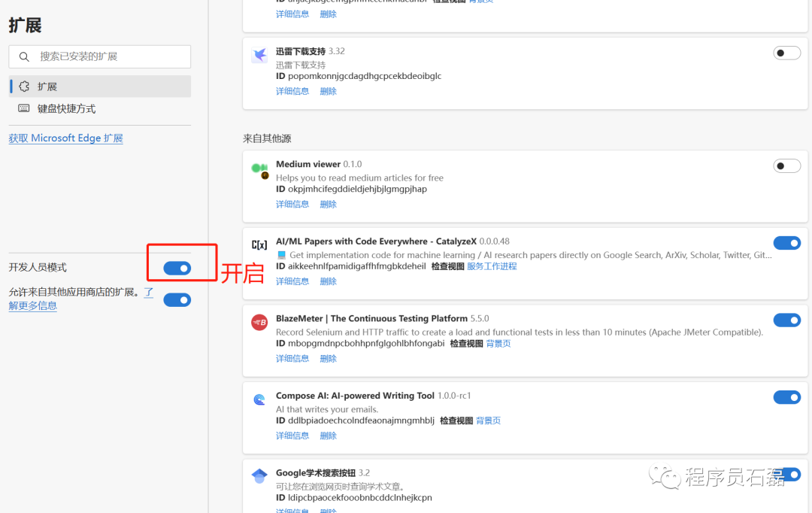Image resolution: width=812 pixels, height=513 pixels.
Task: Enable the 迅雷下载支持 extension toggle
Action: pos(786,53)
